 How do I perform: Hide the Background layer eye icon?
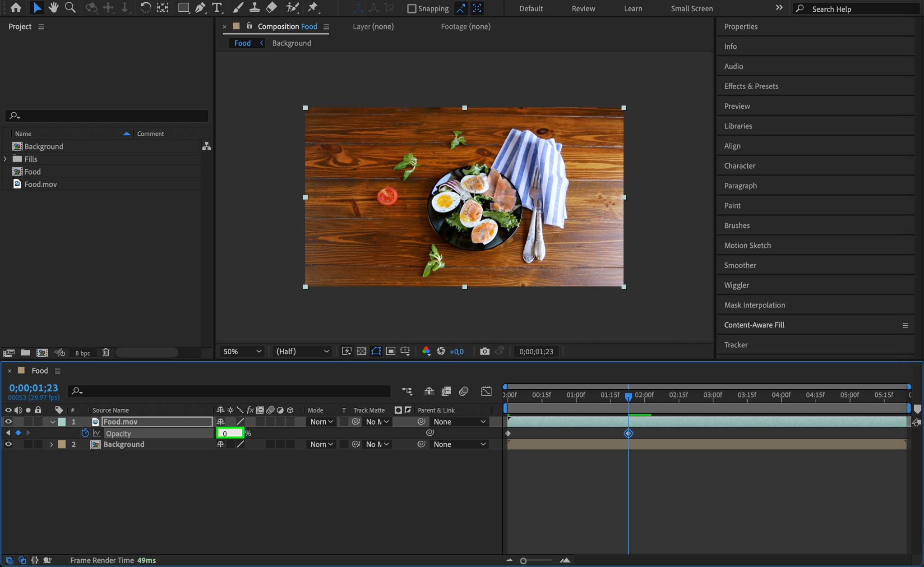[x=8, y=444]
